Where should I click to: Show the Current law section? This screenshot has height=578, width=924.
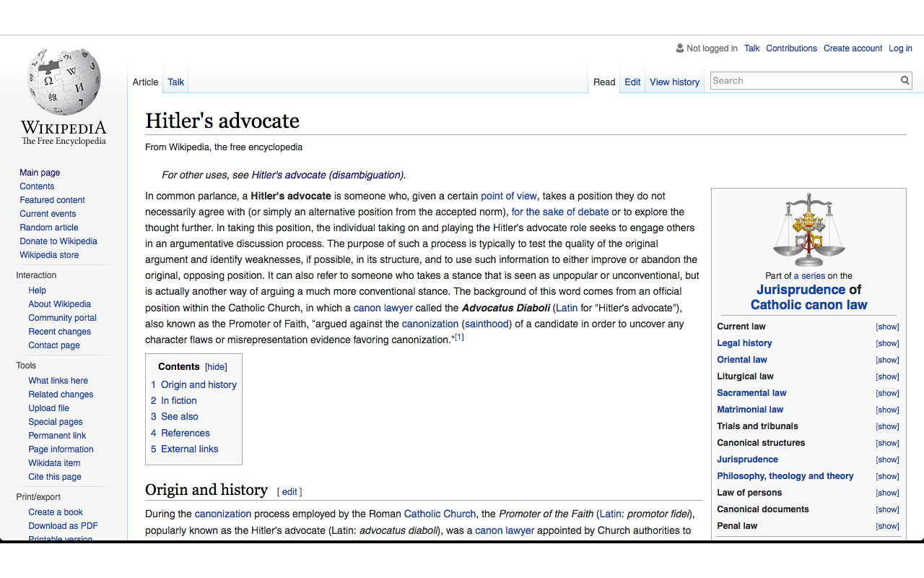tap(886, 326)
